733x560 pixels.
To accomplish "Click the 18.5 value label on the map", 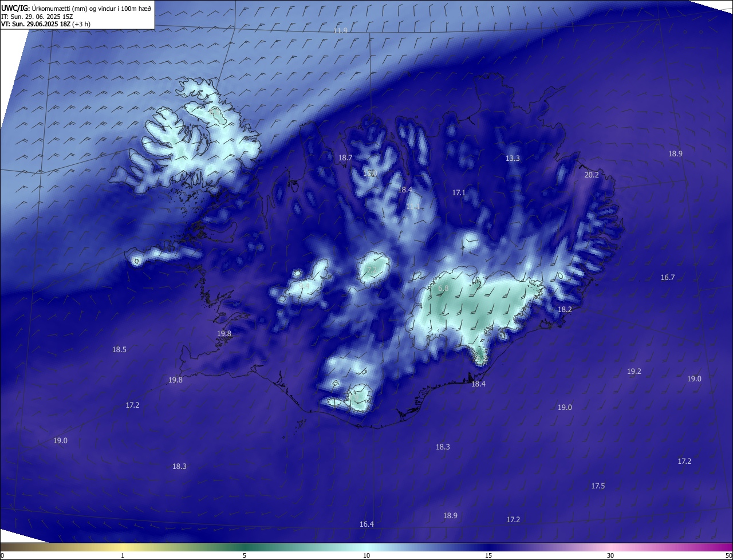I will pos(119,349).
